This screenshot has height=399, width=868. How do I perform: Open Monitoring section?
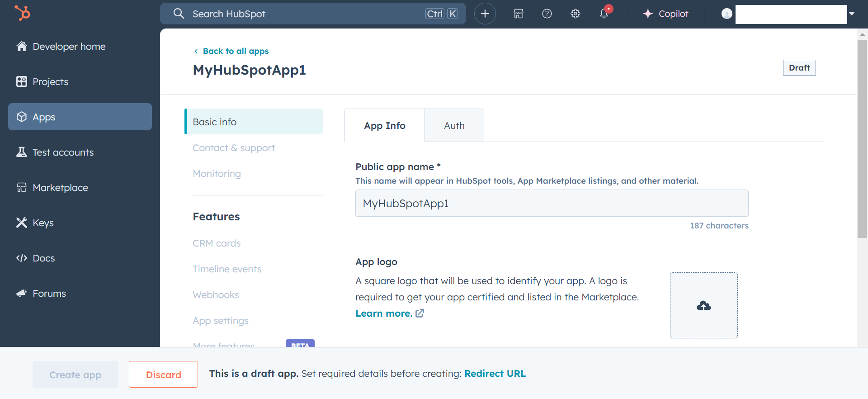coord(217,174)
